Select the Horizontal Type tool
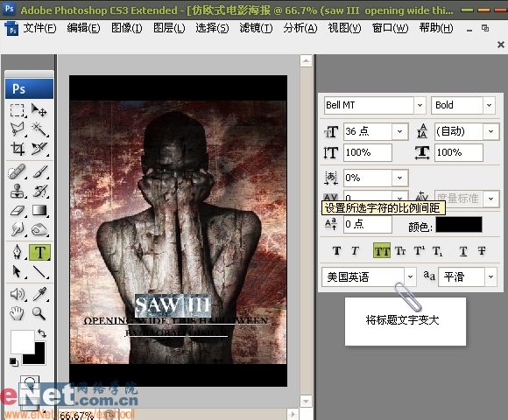The width and height of the screenshot is (508, 420). 39,252
